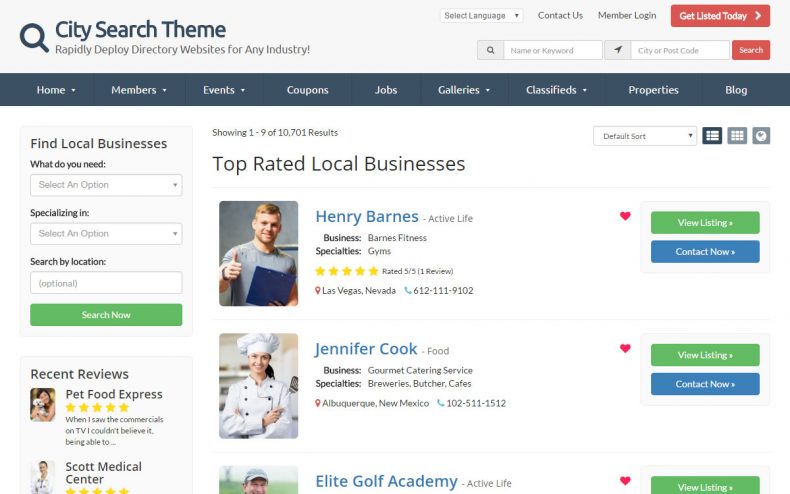Click Pet Food Express review thumbnail

[43, 404]
